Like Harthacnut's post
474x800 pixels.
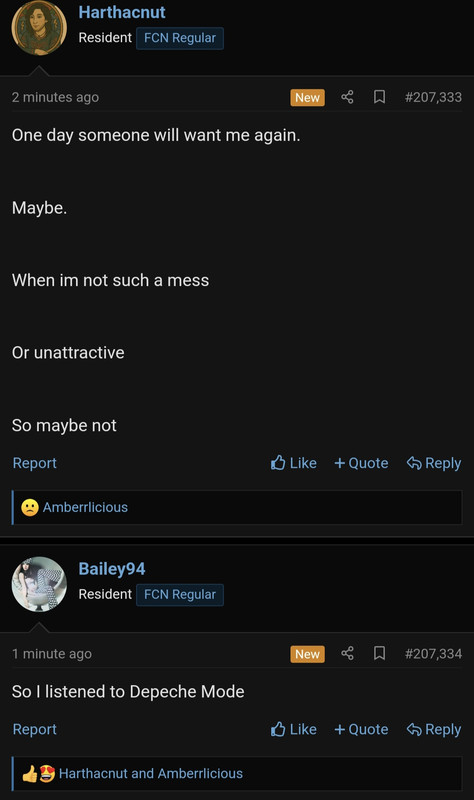tap(293, 463)
